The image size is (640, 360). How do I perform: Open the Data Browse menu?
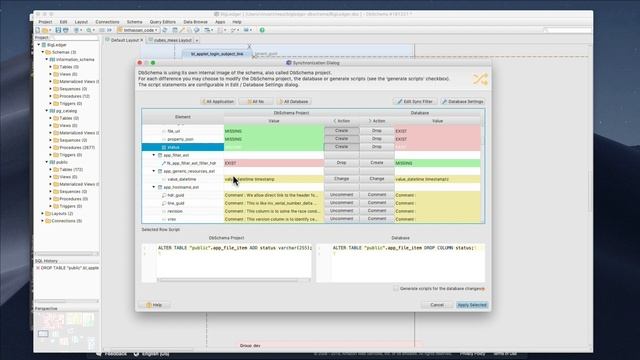click(195, 22)
